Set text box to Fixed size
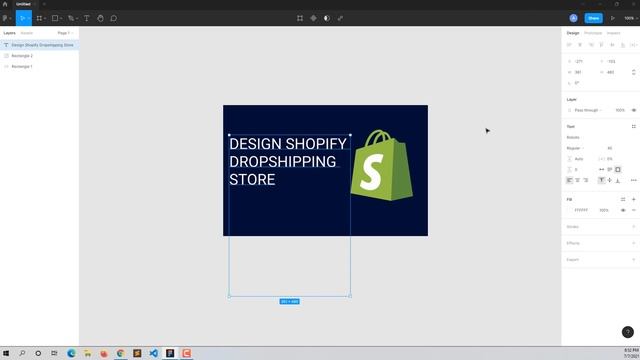This screenshot has height=360, width=640. (x=618, y=169)
